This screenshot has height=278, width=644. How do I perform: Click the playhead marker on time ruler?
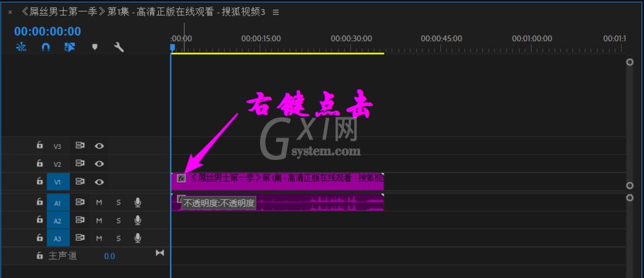click(172, 48)
